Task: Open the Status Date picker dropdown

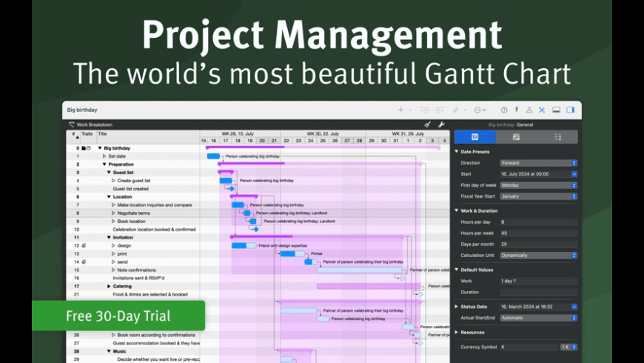Action: pyautogui.click(x=574, y=307)
